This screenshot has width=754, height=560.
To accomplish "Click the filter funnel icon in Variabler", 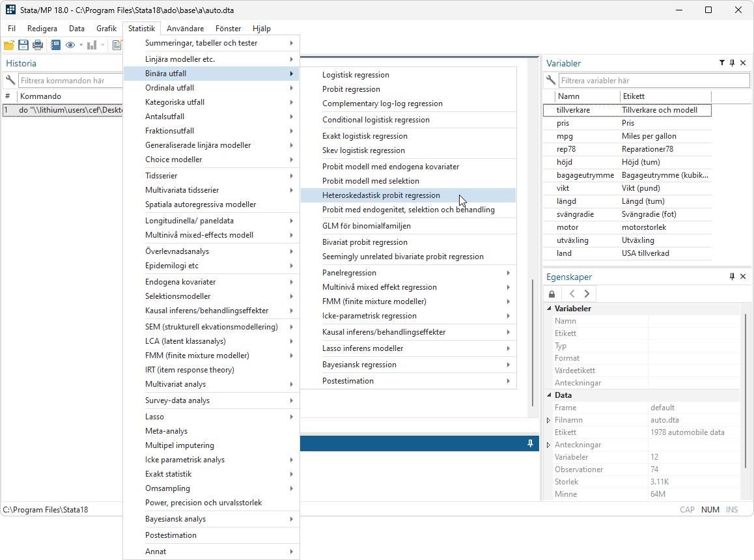I will click(722, 63).
